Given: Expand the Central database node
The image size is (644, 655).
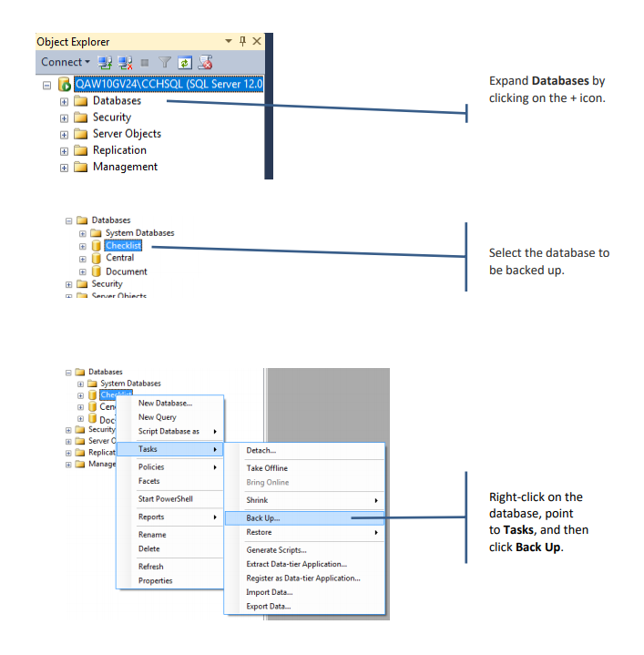Looking at the screenshot, I should click(x=83, y=259).
